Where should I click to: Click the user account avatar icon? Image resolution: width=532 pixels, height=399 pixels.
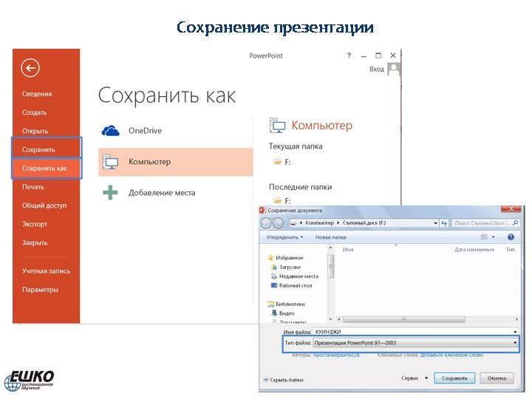click(394, 69)
